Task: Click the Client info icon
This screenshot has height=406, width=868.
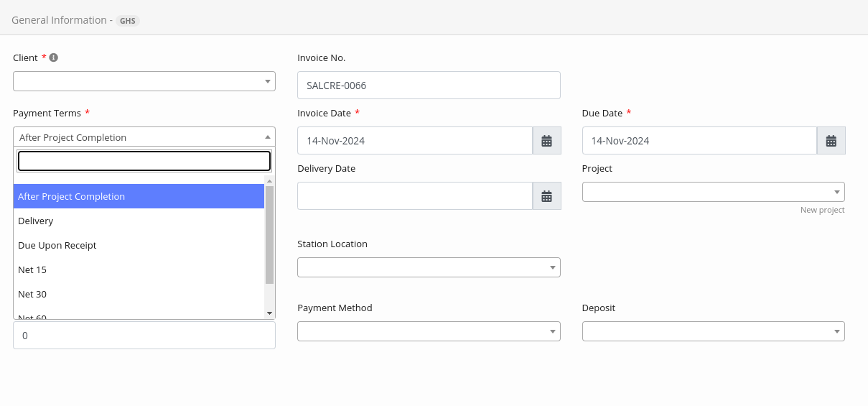Action: (x=54, y=57)
